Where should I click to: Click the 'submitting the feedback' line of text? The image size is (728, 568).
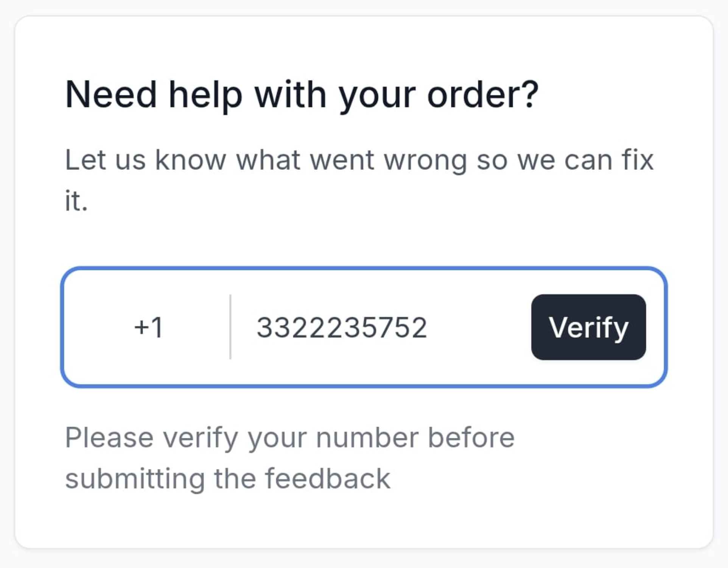click(x=227, y=479)
